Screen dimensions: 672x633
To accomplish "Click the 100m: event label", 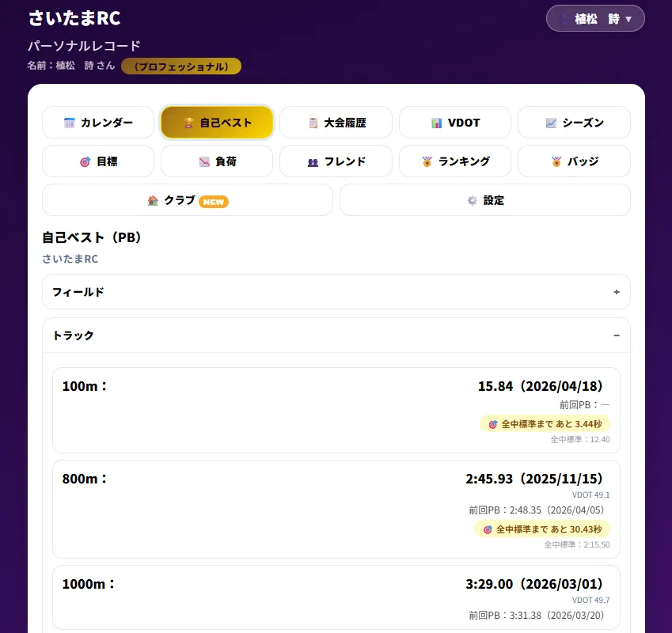I will point(85,386).
